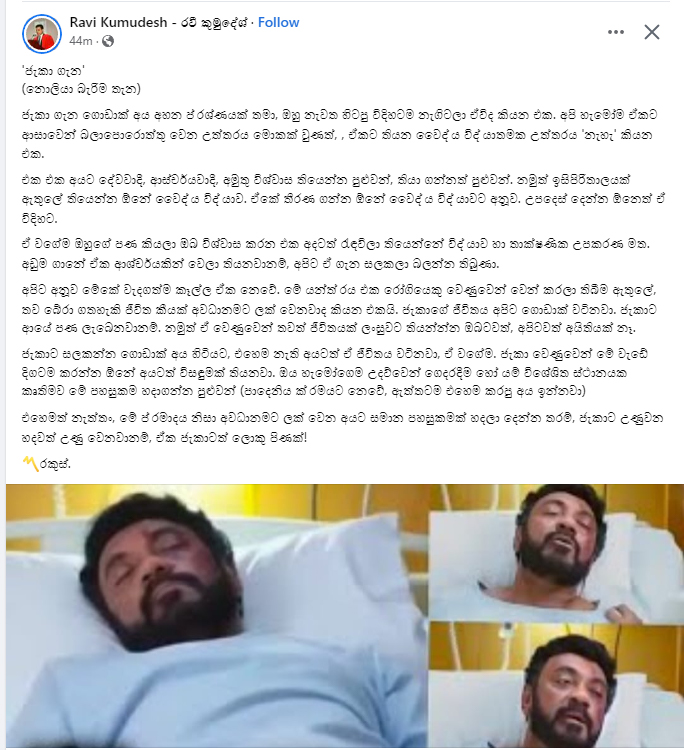The height and width of the screenshot is (750, 684).
Task: Click the paragraph starting 'ඒ වගේම ඔහුගේ'
Action: pyautogui.click(x=336, y=254)
